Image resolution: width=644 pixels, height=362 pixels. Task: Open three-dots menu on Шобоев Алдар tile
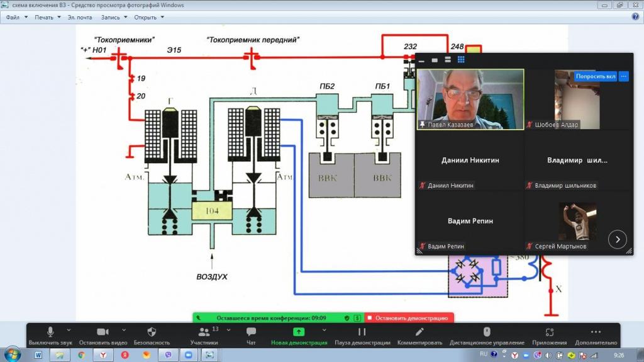(x=623, y=76)
